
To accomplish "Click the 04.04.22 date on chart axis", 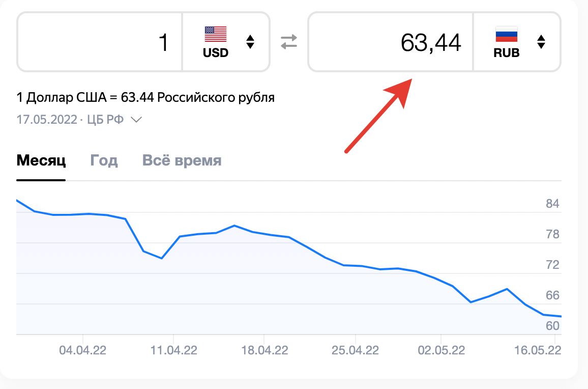I will coord(83,351).
